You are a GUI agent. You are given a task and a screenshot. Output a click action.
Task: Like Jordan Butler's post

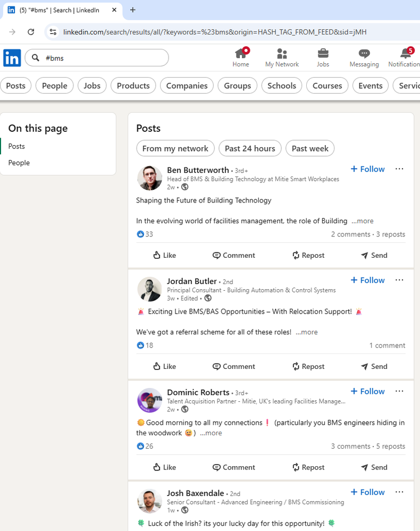click(x=164, y=366)
